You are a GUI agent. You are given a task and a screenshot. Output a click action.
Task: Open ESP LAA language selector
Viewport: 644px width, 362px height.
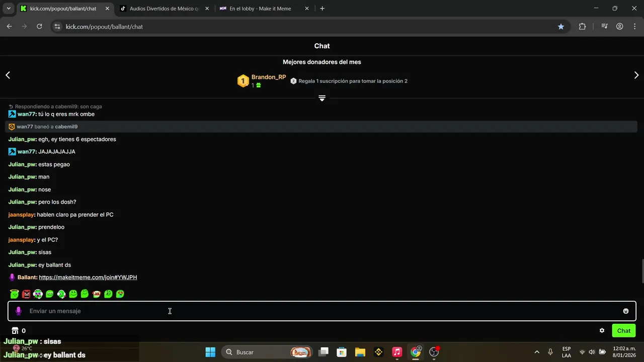(567, 352)
